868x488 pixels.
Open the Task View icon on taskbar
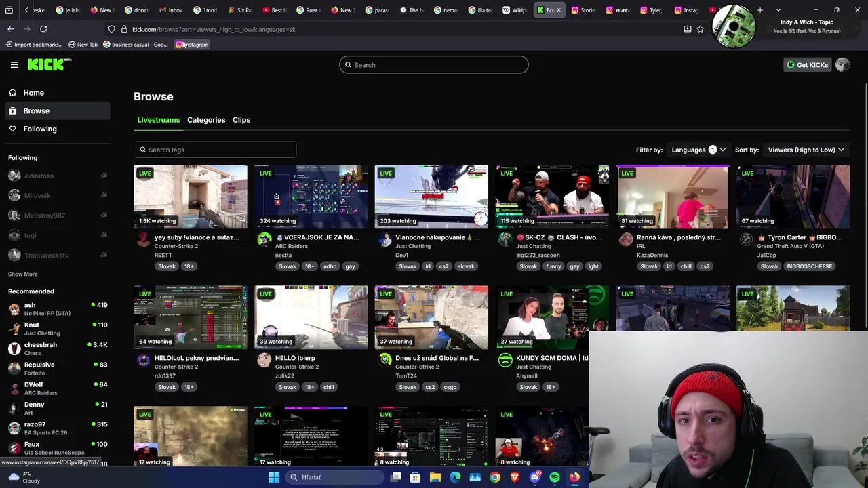tap(395, 477)
